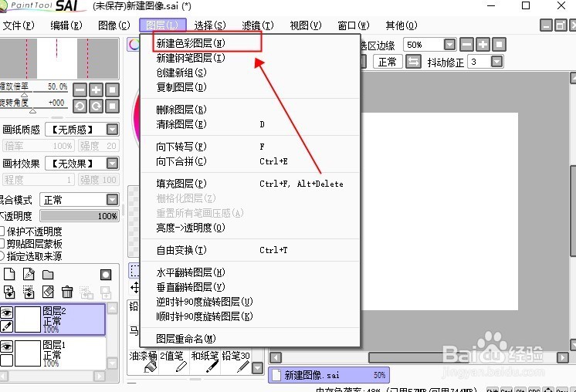This screenshot has height=392, width=576.
Task: Click the color wheel toggle icon
Action: (134, 45)
